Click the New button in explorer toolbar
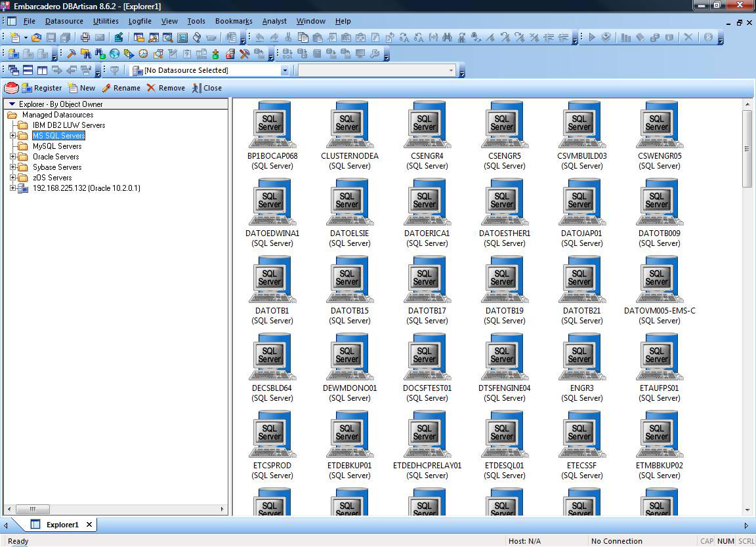 point(81,88)
